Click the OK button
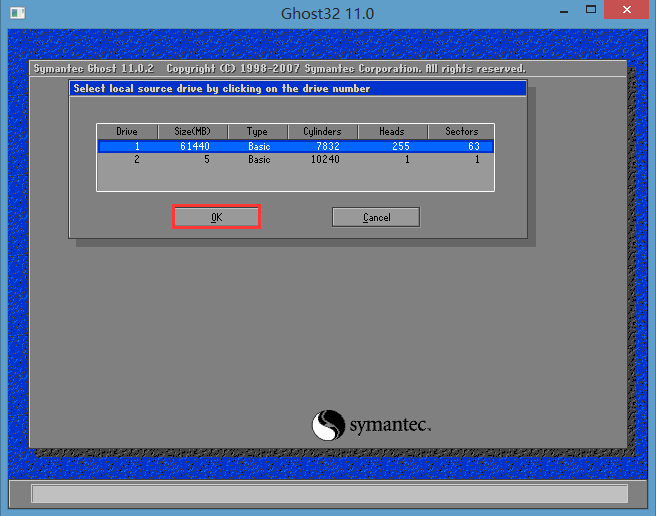656x516 pixels. [216, 217]
